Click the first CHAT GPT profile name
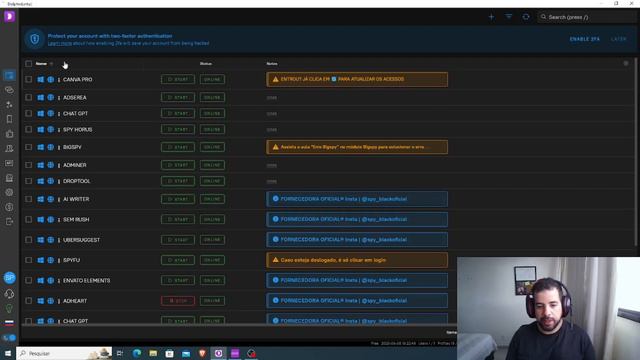The image size is (640, 360). (x=76, y=113)
